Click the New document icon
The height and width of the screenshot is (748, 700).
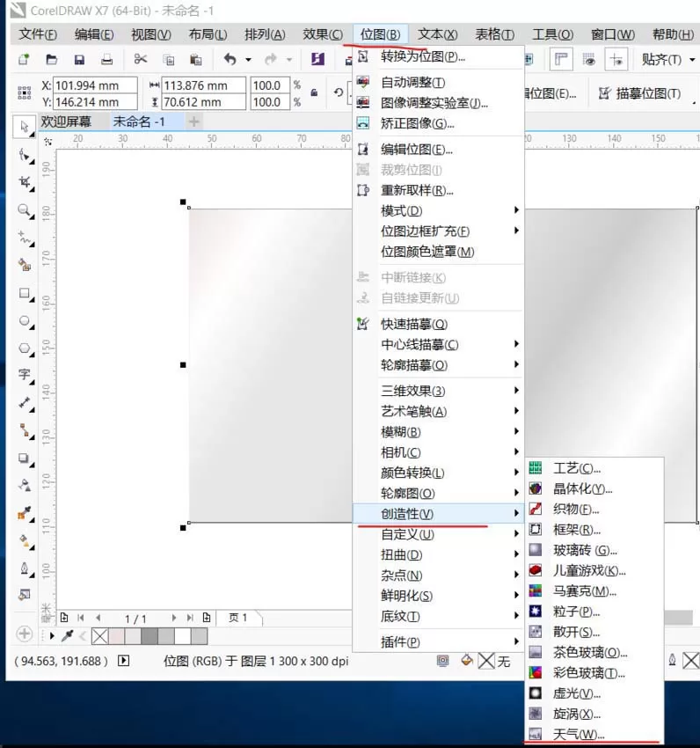pyautogui.click(x=24, y=59)
